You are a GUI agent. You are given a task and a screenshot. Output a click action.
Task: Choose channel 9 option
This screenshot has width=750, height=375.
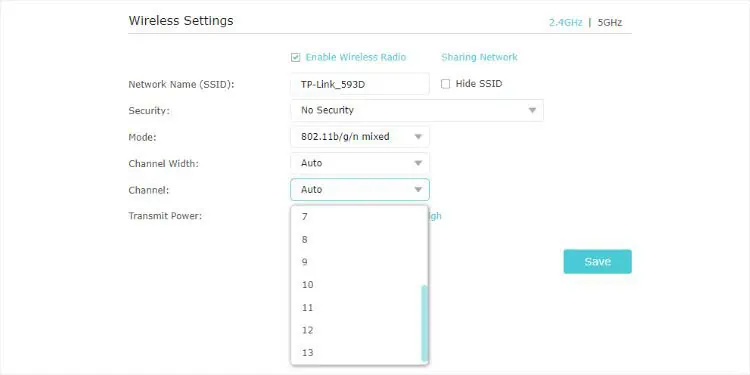click(x=356, y=262)
